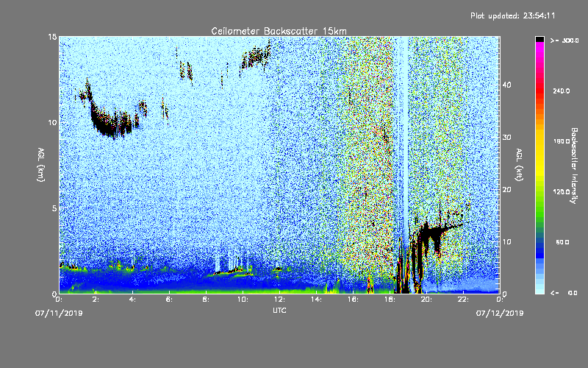Pick the black swatch atop the colorbar
This screenshot has width=588, height=368.
click(539, 39)
